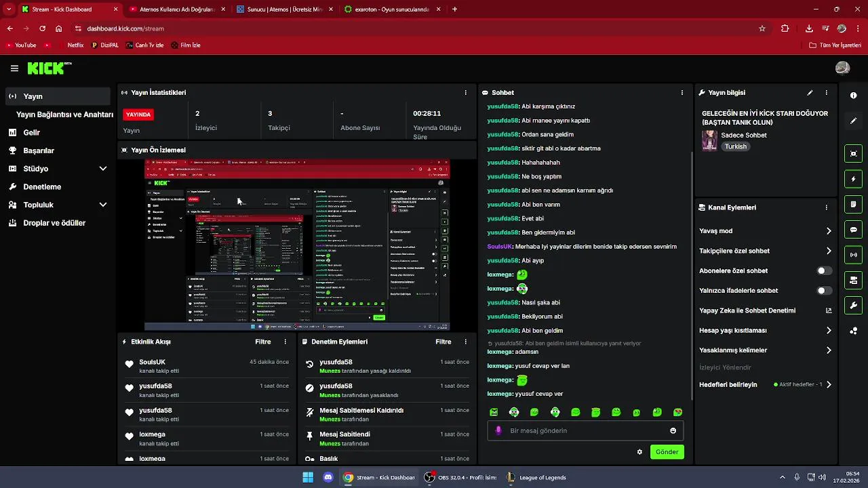868x488 pixels.
Task: Open the YouTube bookmark
Action: pos(20,45)
